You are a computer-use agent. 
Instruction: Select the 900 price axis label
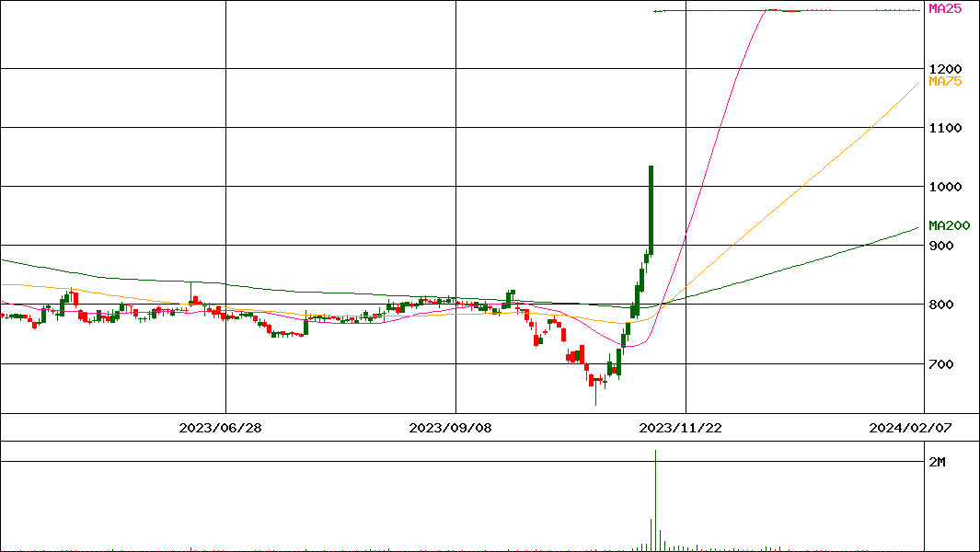941,246
